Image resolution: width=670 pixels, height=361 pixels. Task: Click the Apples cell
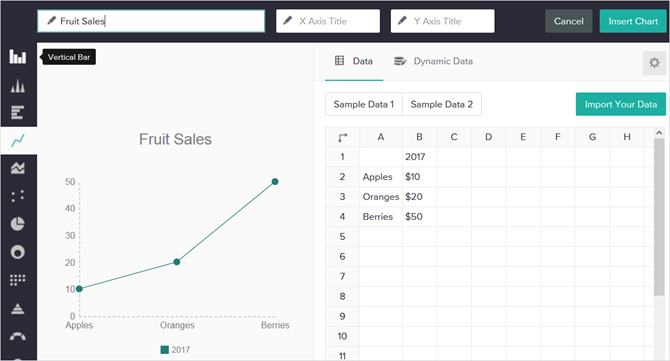381,177
